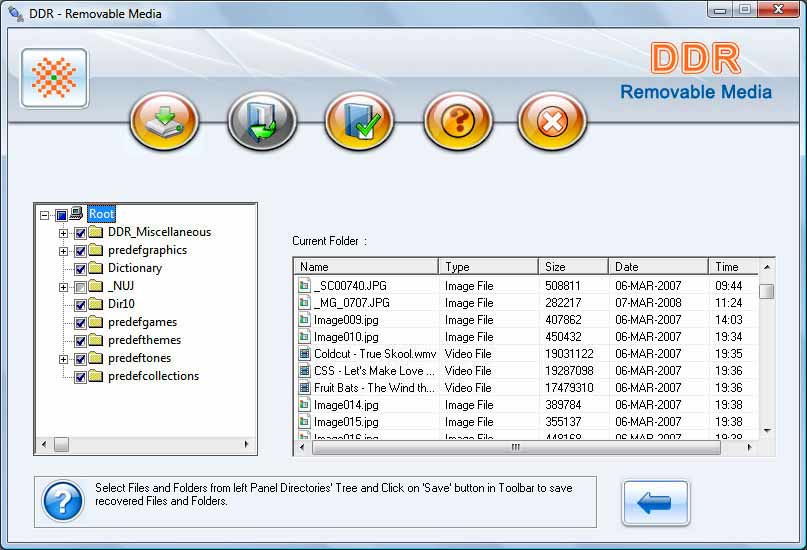Select the Image015.jpg file name
The width and height of the screenshot is (807, 550).
[x=346, y=422]
